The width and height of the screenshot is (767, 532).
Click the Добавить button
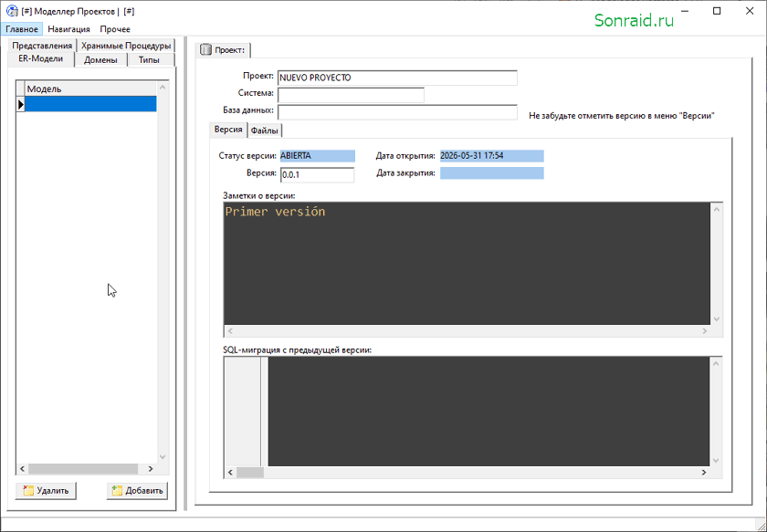tap(138, 490)
